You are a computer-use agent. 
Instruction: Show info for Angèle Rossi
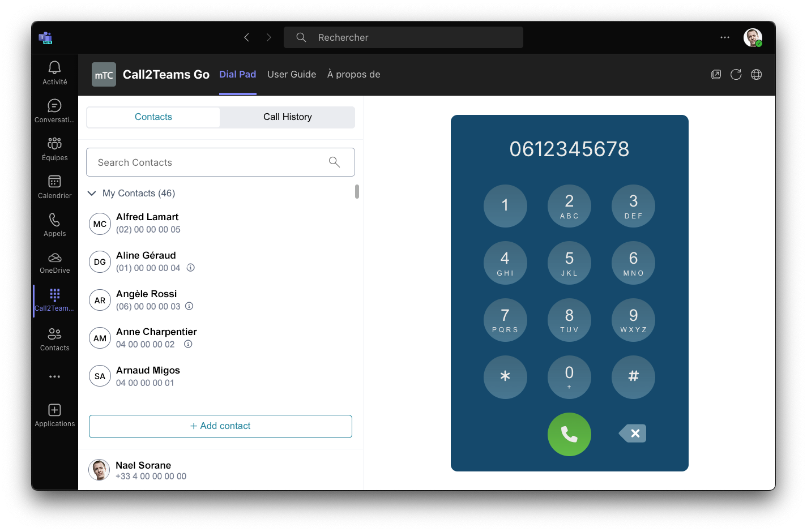pyautogui.click(x=189, y=306)
